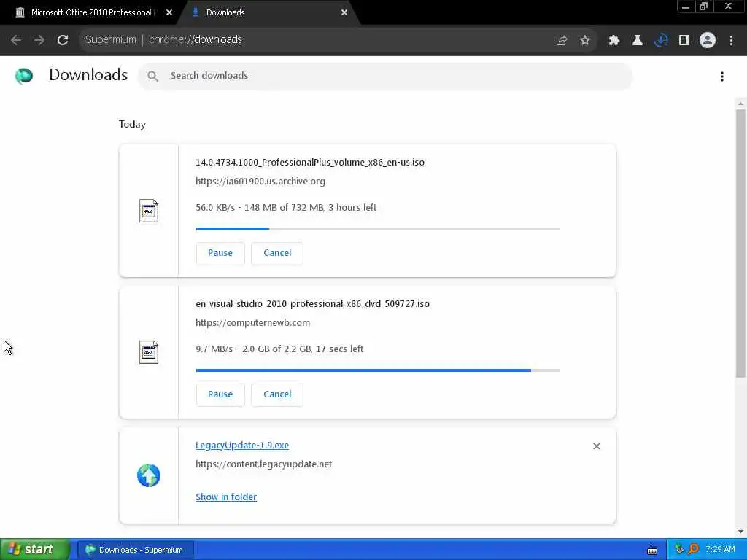Screen dimensions: 747x560
Task: Click the browser forward arrow
Action: click(x=39, y=40)
